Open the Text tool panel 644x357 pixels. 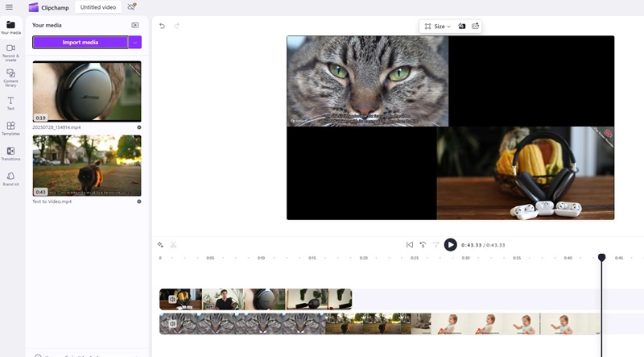pos(10,103)
